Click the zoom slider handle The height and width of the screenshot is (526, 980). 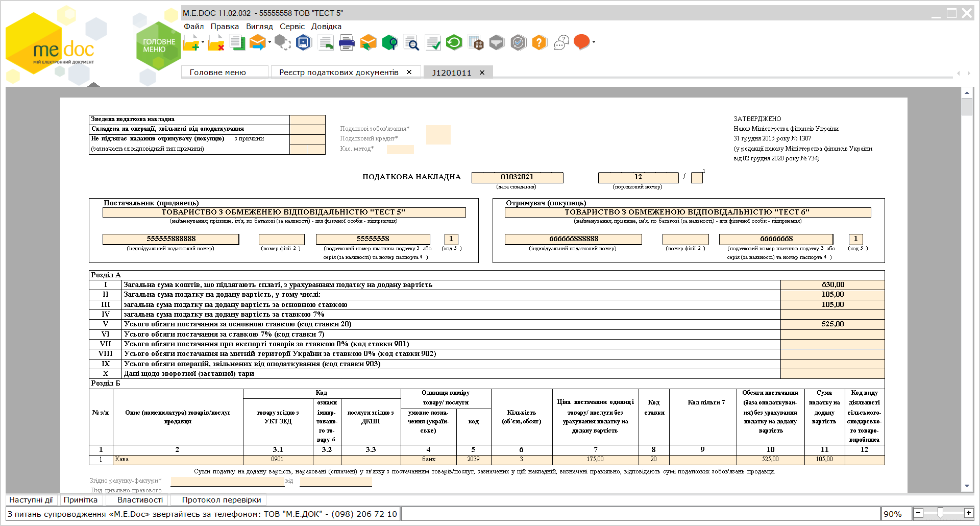click(x=940, y=513)
